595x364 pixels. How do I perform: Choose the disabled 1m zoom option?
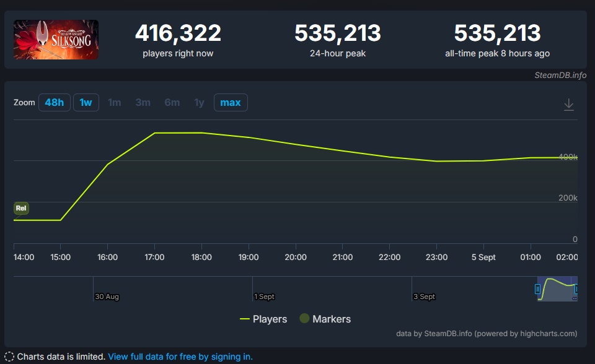[114, 102]
